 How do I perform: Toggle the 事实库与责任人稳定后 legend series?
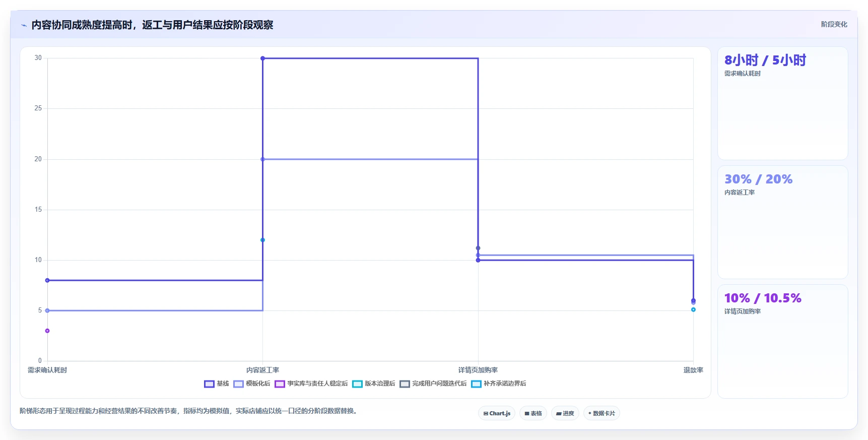point(311,384)
